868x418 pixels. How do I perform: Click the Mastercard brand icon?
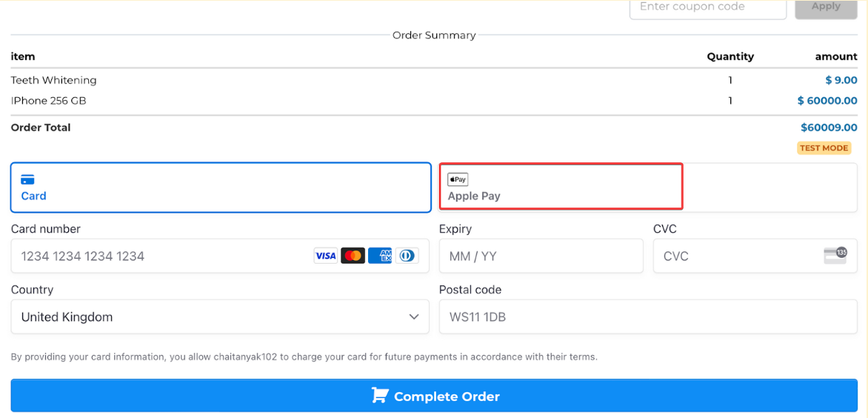click(353, 256)
